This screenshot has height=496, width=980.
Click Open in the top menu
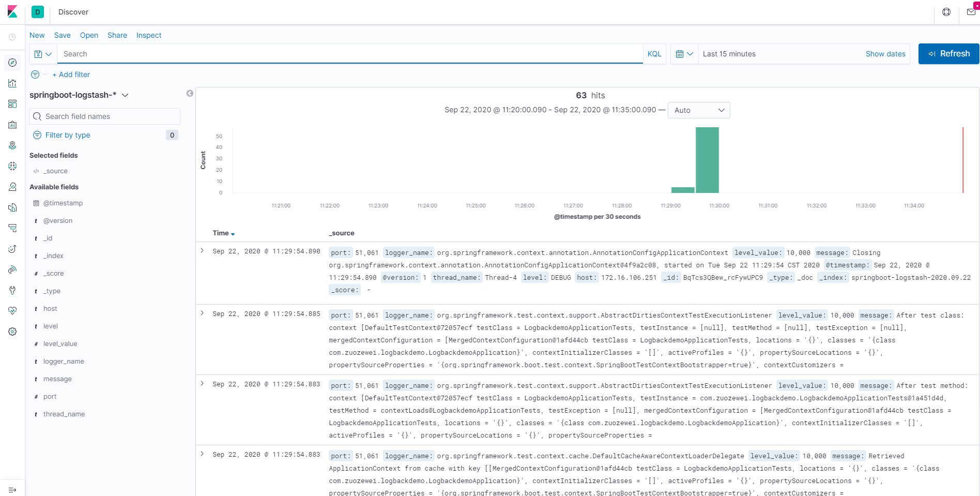tap(89, 35)
